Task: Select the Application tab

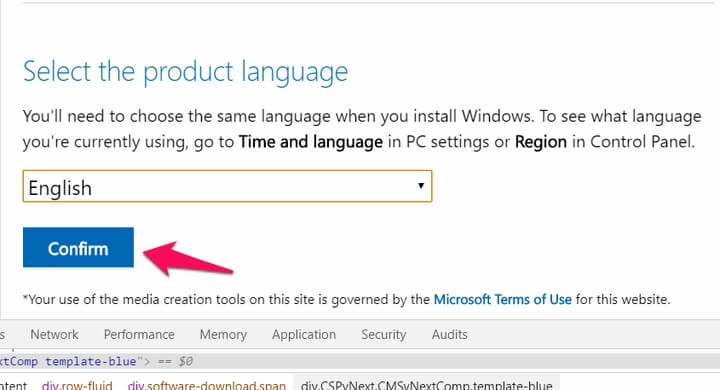Action: point(304,334)
